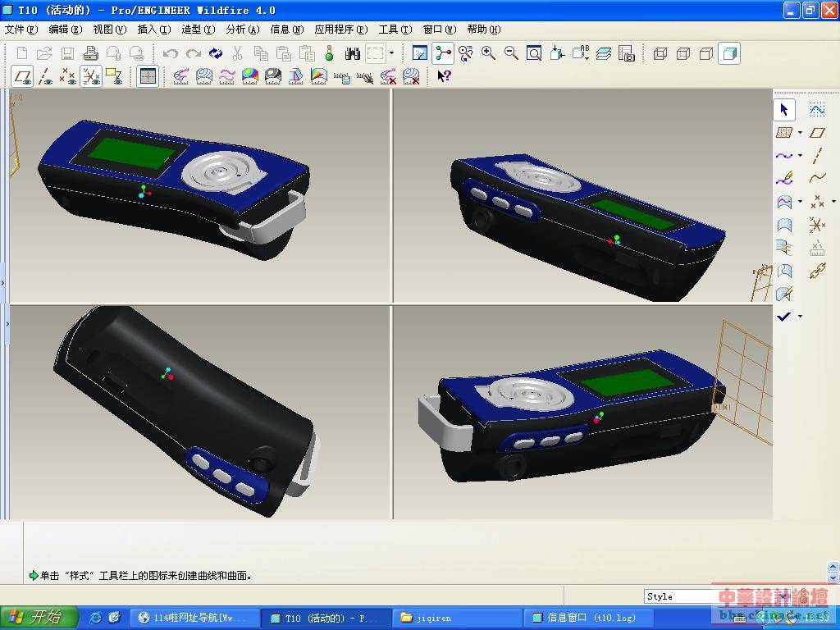Click the New file icon
Screen dimensions: 840x630
pos(22,53)
